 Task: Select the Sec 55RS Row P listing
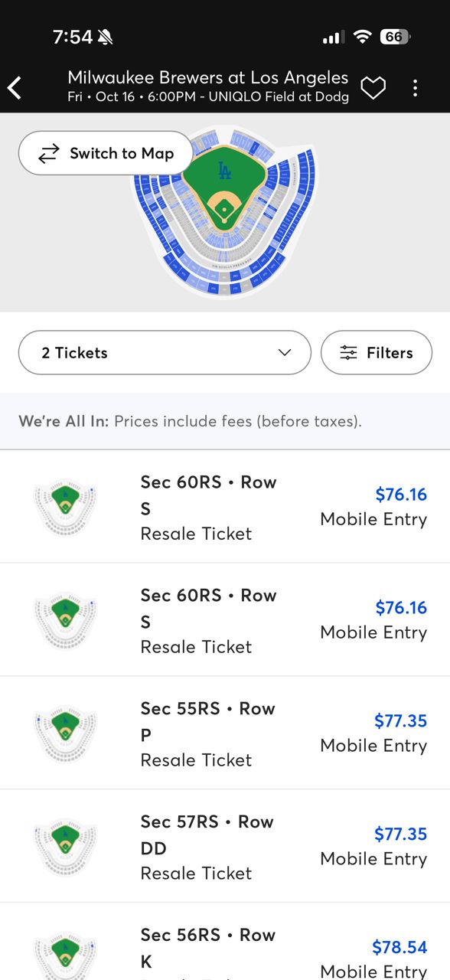(225, 733)
